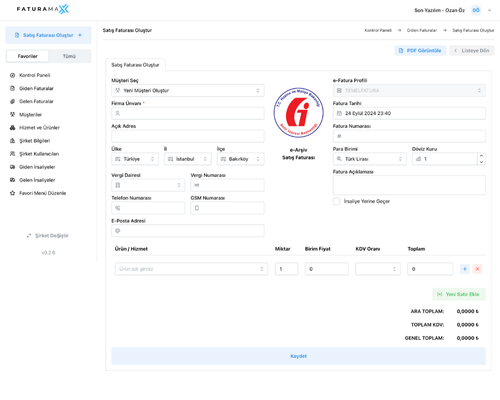Open the KDV Oranı dropdown
Image resolution: width=500 pixels, height=400 pixels.
coord(378,269)
